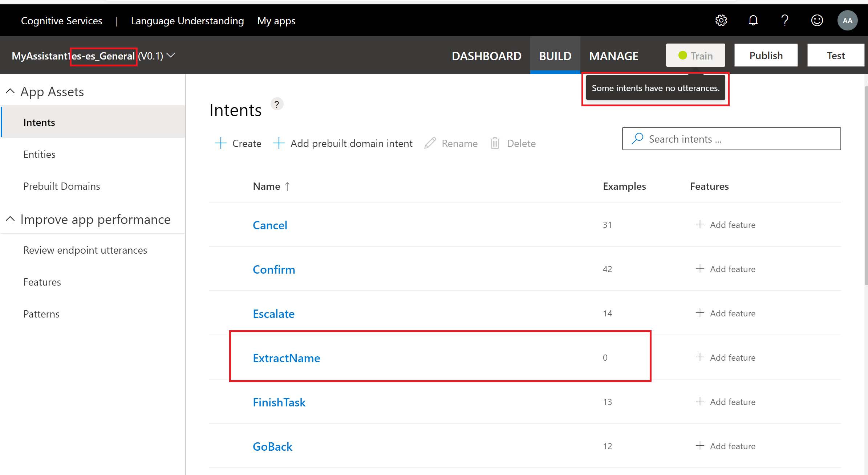Open Entities in sidebar
Image resolution: width=868 pixels, height=475 pixels.
[x=39, y=154]
